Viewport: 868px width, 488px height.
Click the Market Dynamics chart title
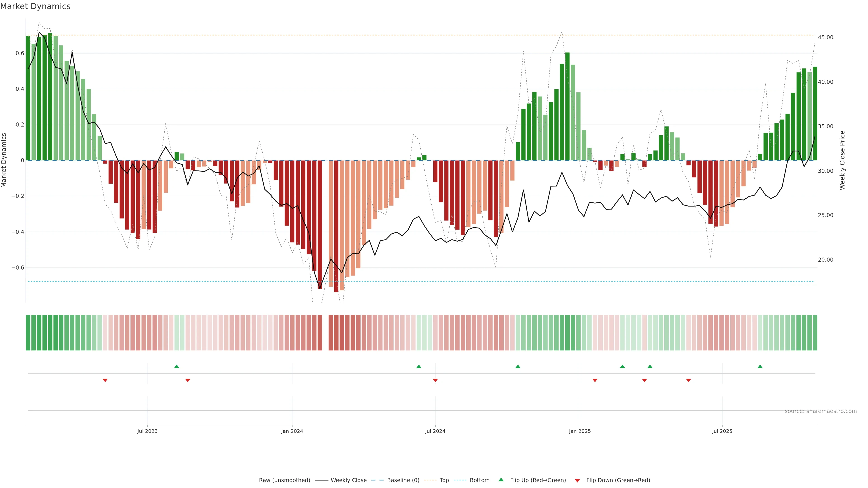click(x=35, y=6)
